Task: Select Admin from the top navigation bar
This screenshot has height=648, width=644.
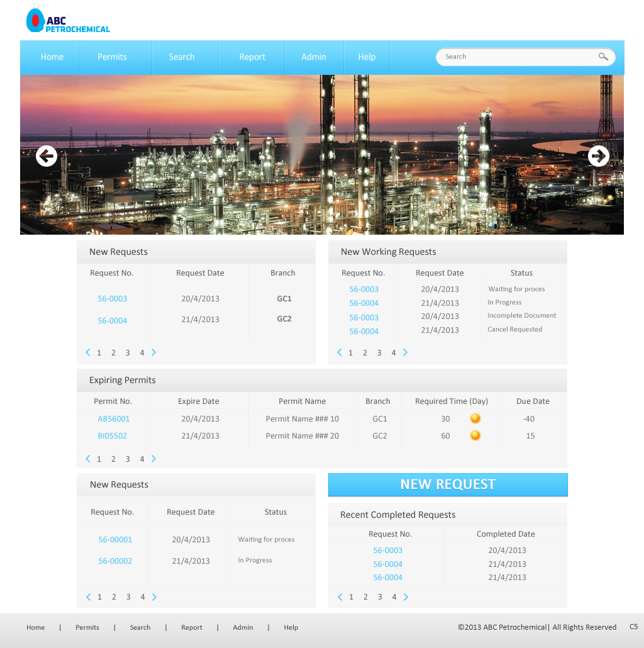Action: point(314,57)
